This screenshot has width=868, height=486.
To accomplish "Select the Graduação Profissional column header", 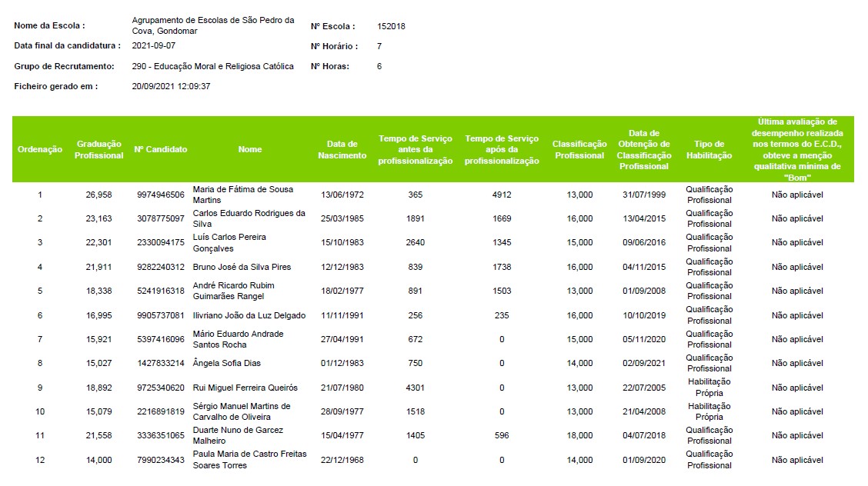I will [x=98, y=149].
